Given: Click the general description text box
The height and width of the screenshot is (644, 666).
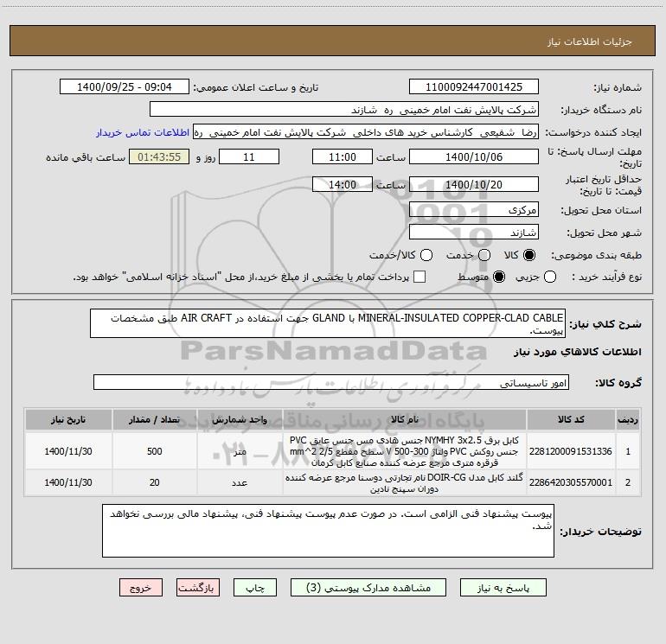Looking at the screenshot, I should click(x=328, y=323).
